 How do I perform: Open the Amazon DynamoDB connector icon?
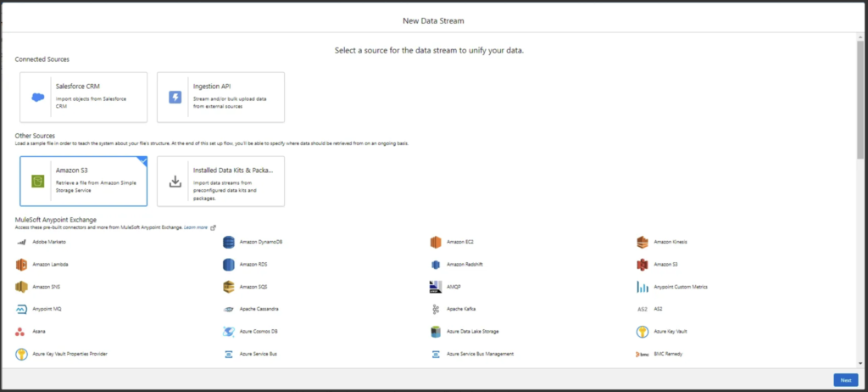pos(229,243)
